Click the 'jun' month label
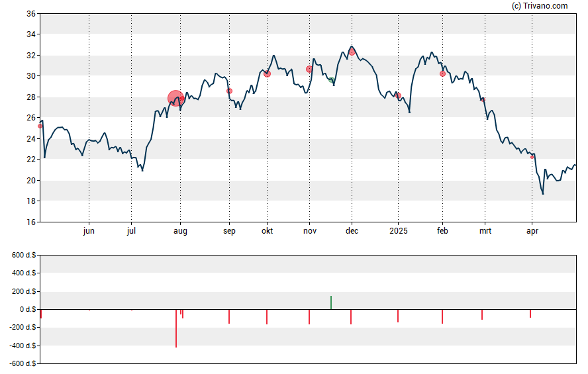 pyautogui.click(x=89, y=231)
